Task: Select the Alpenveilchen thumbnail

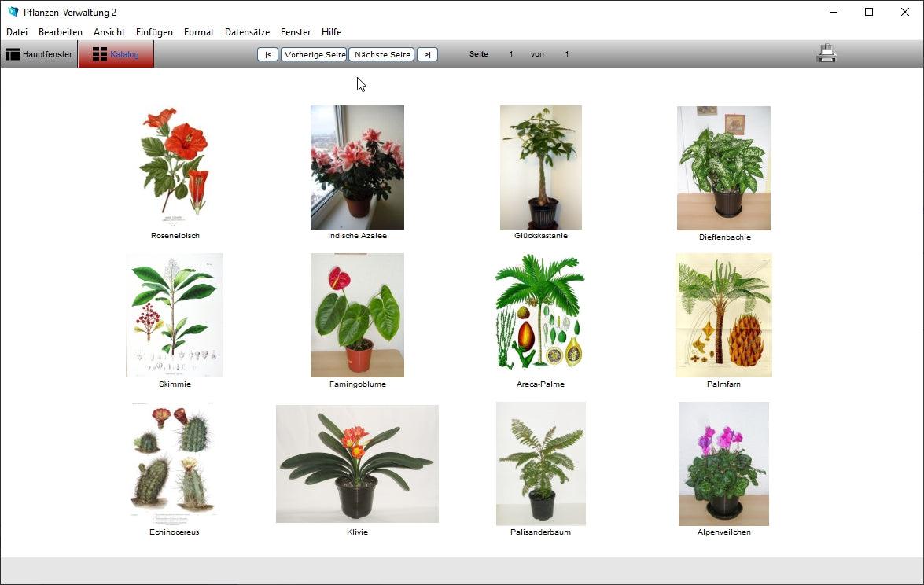Action: [x=723, y=463]
